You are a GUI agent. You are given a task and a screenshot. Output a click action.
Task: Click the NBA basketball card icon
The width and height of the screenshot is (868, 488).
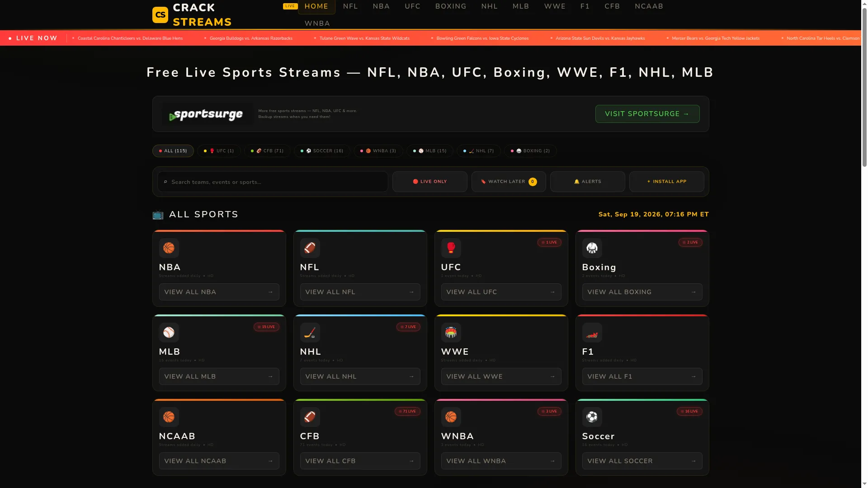tap(169, 248)
